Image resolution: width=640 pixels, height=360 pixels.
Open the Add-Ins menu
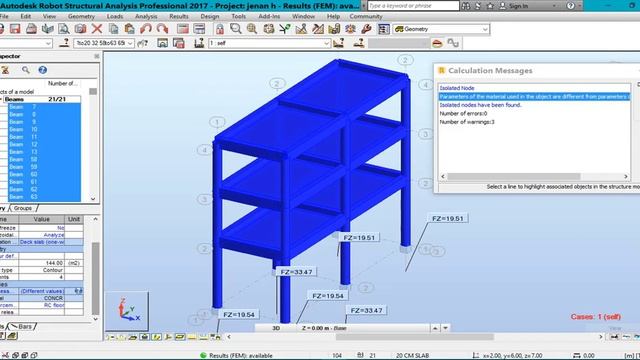[269, 16]
